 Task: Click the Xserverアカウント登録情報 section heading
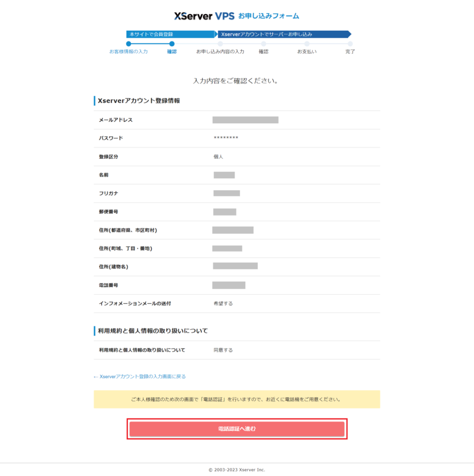point(139,101)
